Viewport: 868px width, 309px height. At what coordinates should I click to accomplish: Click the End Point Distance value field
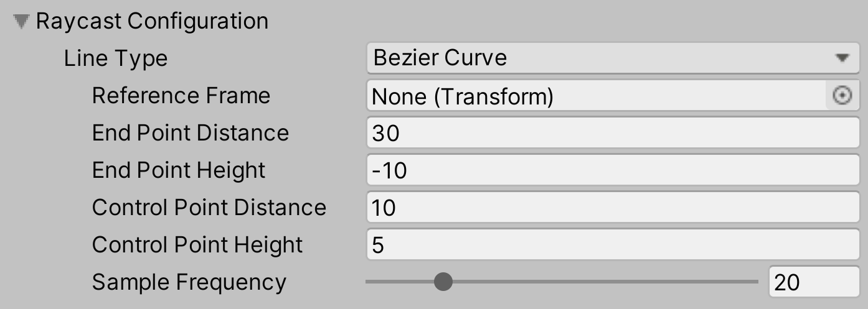click(613, 133)
